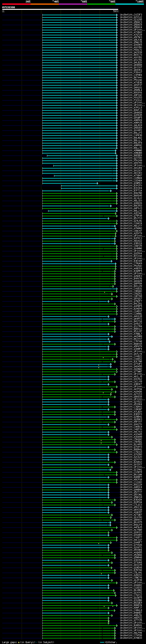Click the green alignment bar for UniRef100_B9Q7N9
The width and height of the screenshot is (146, 644).
tap(80, 193)
